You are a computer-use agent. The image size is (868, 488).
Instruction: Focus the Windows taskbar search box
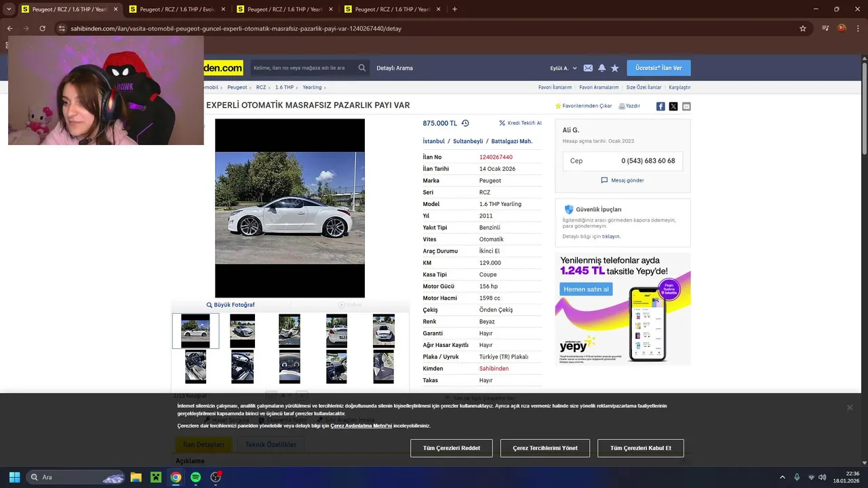pos(76,477)
